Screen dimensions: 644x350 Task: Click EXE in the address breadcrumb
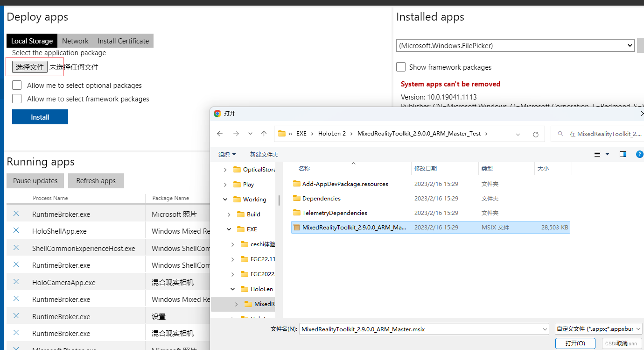[301, 133]
